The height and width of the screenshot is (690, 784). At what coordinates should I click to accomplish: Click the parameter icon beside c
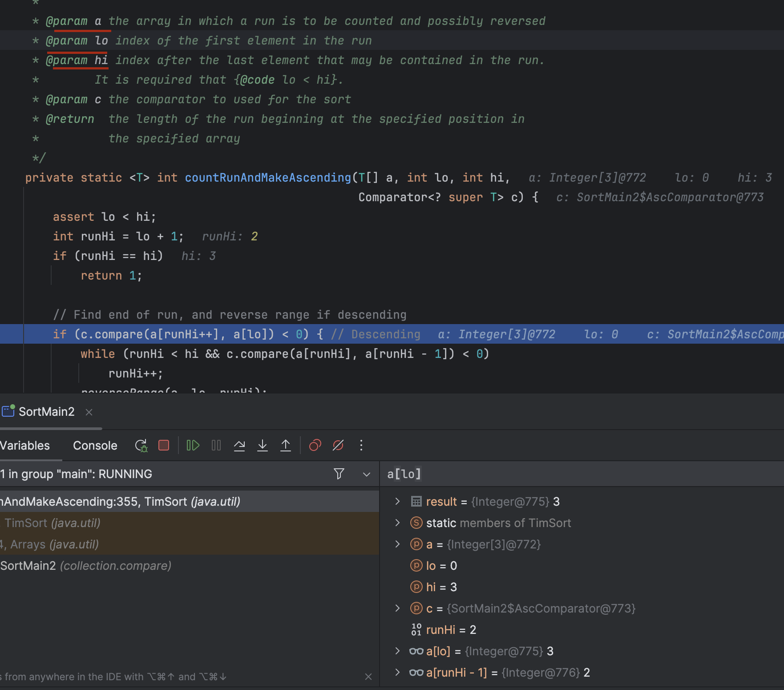pyautogui.click(x=416, y=609)
